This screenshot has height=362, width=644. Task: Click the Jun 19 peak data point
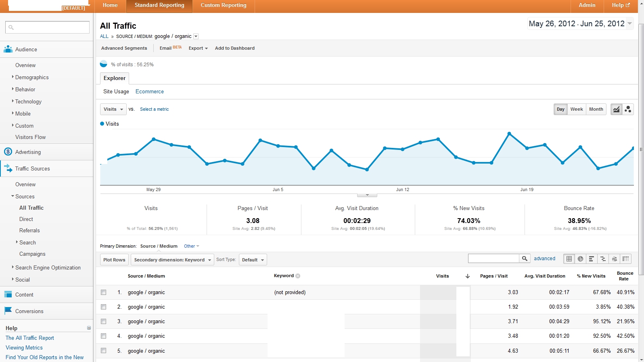(509, 133)
